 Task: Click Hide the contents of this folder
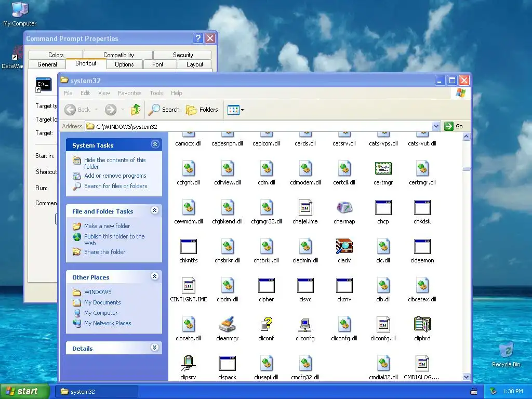(115, 163)
